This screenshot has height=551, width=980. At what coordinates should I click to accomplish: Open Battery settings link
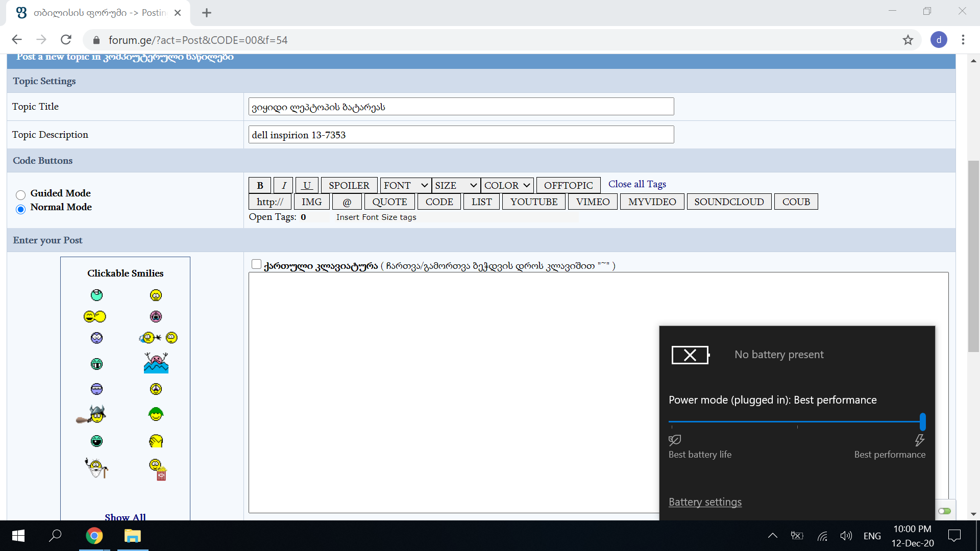705,502
